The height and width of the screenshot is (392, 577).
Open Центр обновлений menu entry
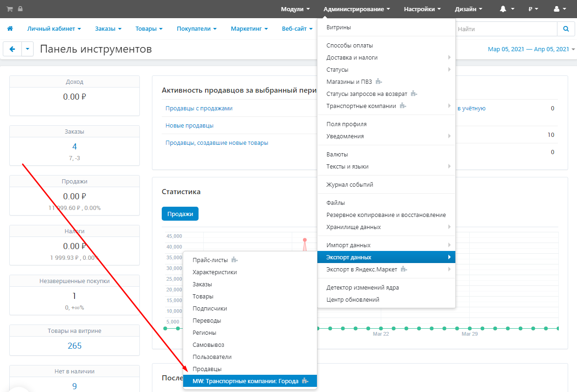tap(353, 300)
